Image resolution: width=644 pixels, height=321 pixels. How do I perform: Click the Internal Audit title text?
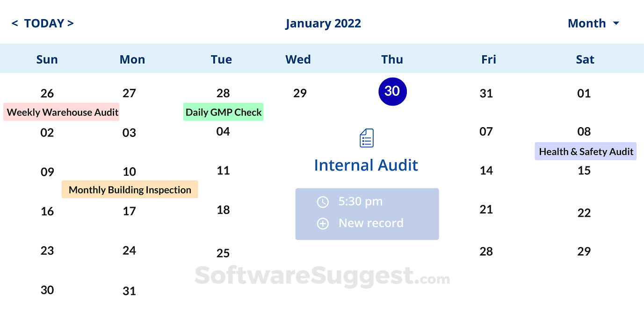(x=366, y=165)
